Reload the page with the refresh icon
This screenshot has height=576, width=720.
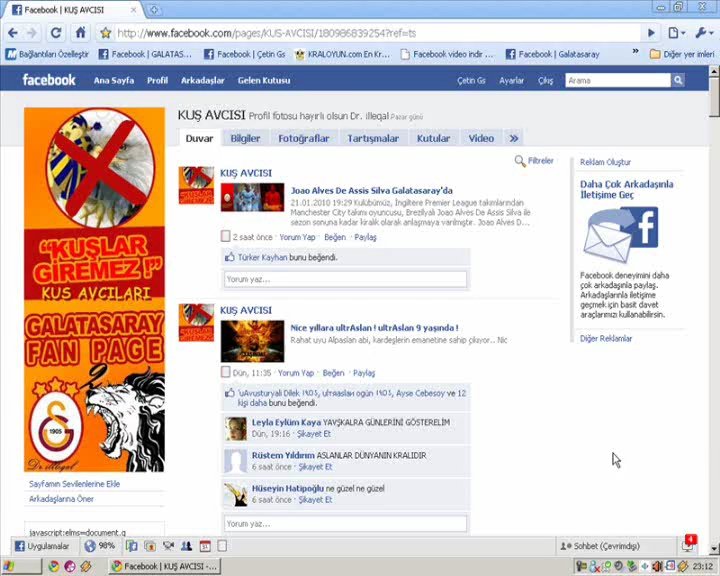(x=56, y=33)
